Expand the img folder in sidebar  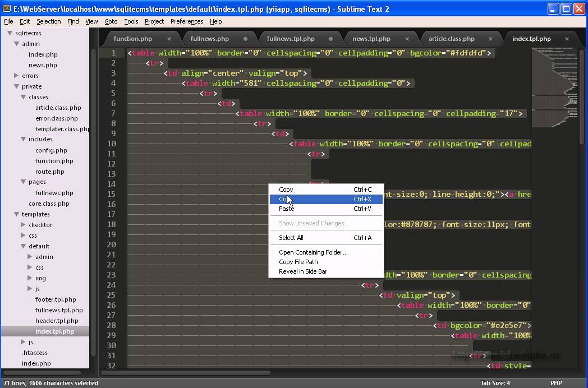[x=30, y=278]
